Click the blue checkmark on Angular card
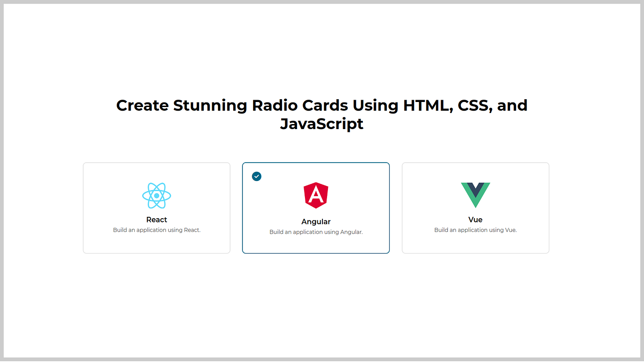The image size is (644, 362). click(x=257, y=176)
